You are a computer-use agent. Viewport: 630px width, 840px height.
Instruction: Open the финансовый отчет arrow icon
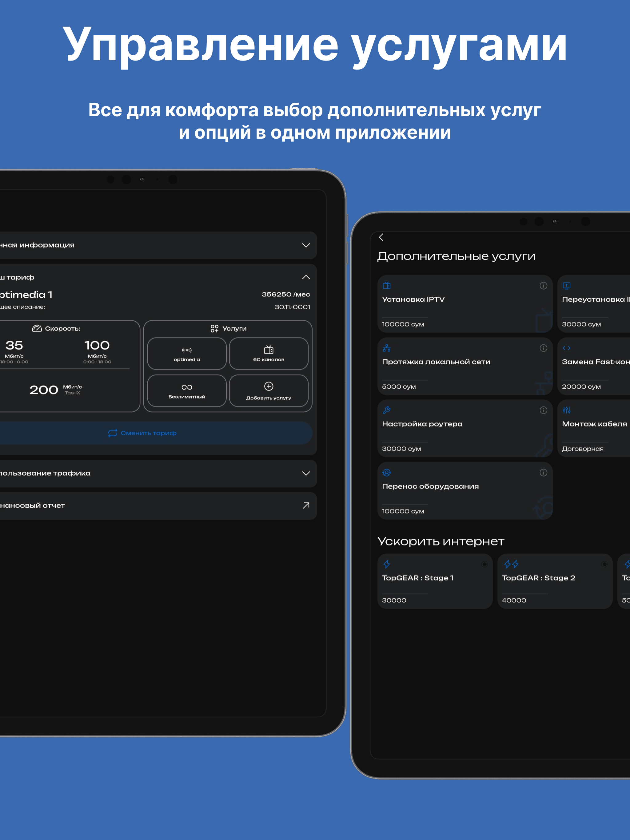pos(306,505)
